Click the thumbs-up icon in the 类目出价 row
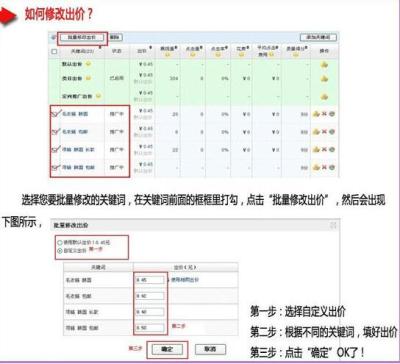The image size is (400, 364). (x=324, y=79)
